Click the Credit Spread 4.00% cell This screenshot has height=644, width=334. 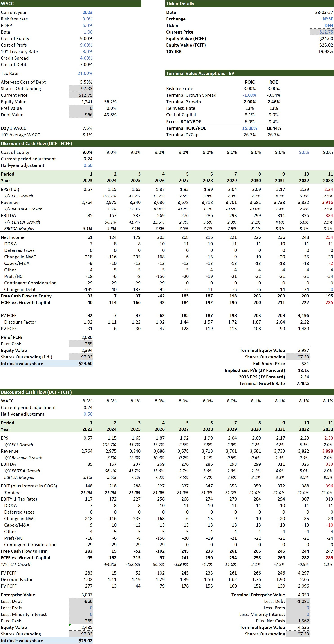pos(86,58)
